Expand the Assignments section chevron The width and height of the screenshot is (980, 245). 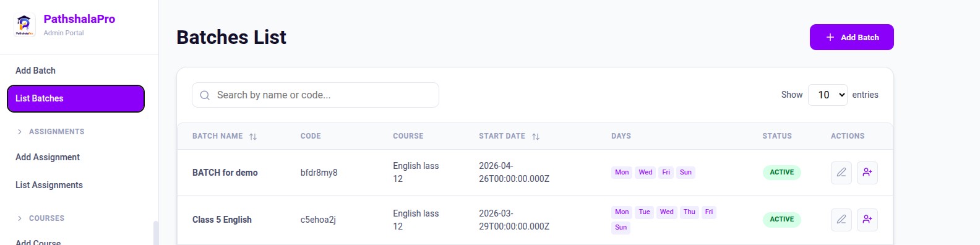(20, 132)
